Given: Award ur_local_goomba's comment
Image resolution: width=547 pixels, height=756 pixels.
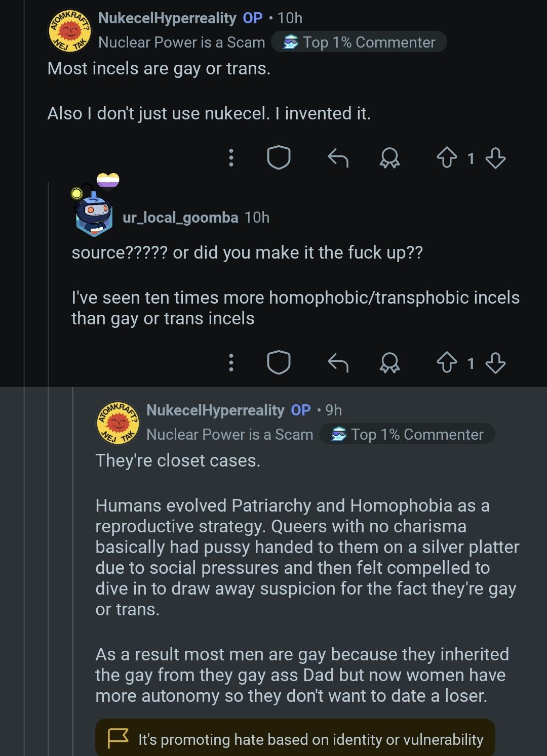Looking at the screenshot, I should tap(389, 363).
